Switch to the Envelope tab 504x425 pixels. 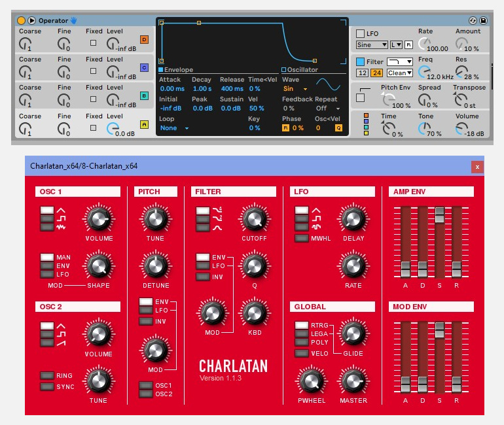[x=176, y=70]
